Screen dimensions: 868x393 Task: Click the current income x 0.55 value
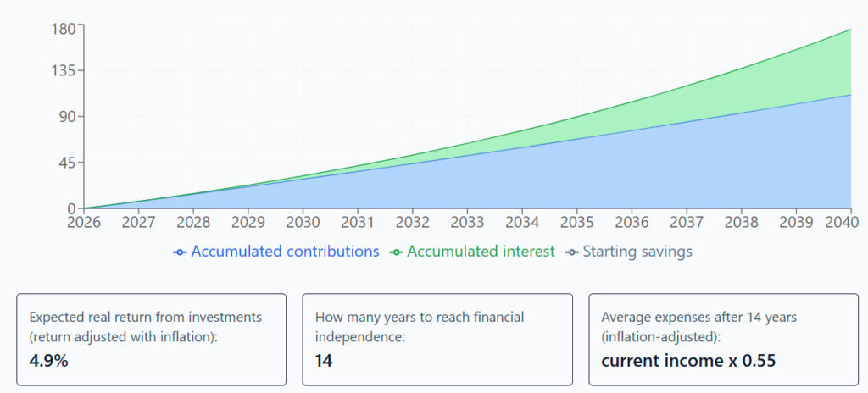pos(688,361)
